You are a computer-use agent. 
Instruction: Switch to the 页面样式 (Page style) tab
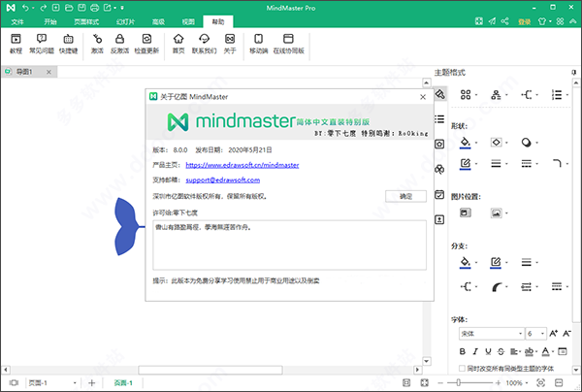[86, 21]
